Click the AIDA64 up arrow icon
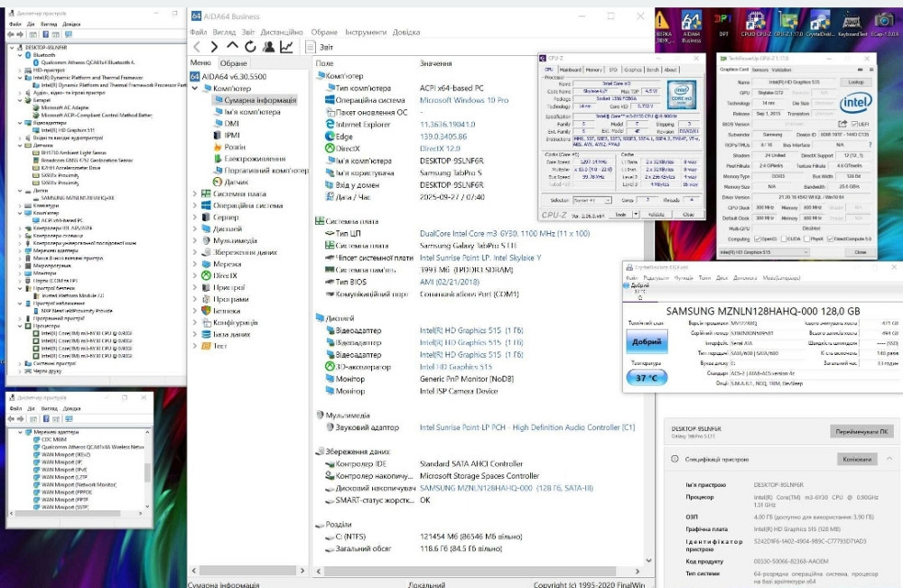Screen dimensions: 903x588 click(x=232, y=46)
